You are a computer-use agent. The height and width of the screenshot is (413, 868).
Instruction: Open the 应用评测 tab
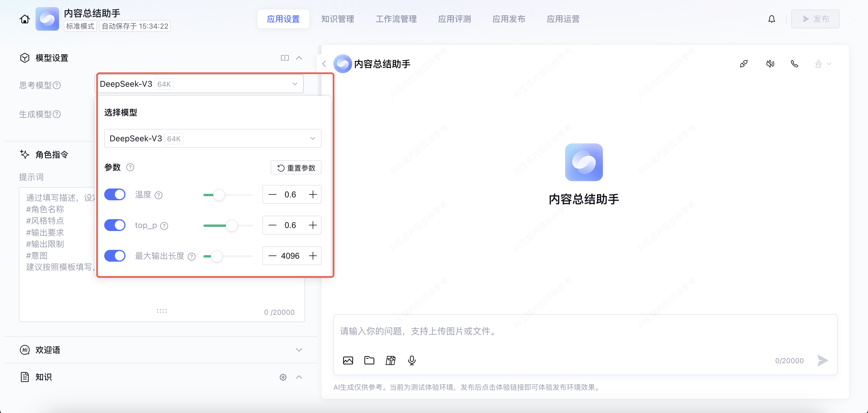tap(454, 19)
